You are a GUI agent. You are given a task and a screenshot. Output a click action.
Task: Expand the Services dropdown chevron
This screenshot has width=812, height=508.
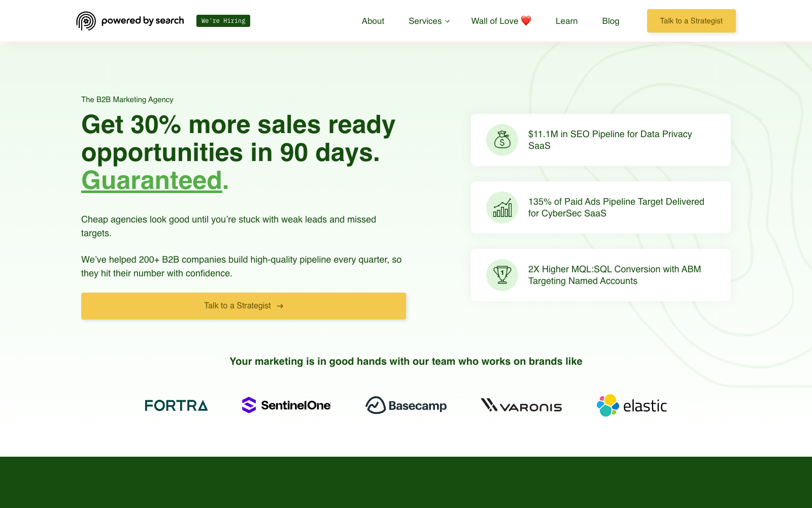(x=448, y=21)
